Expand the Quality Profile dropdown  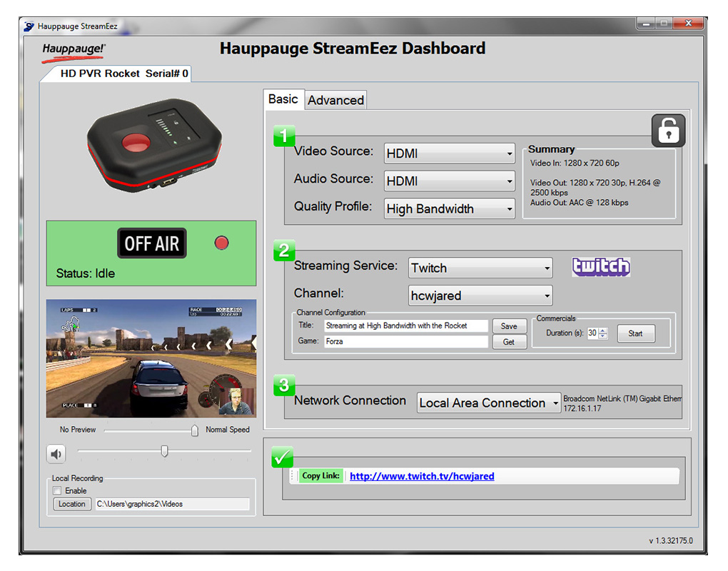click(449, 209)
